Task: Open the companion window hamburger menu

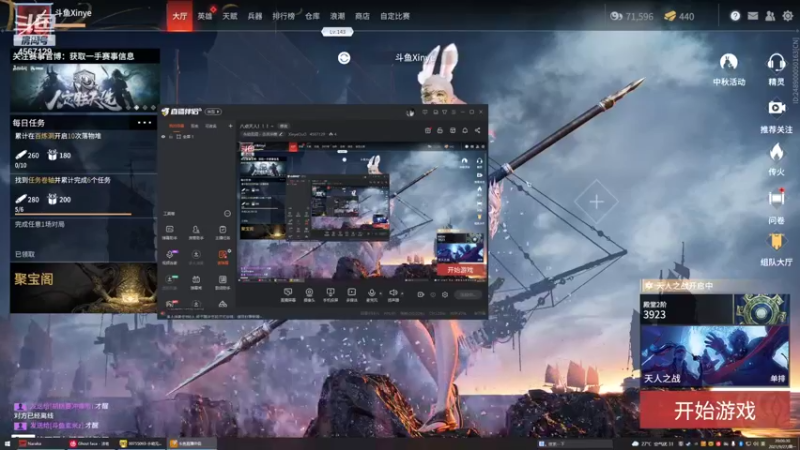Action: coord(454,112)
